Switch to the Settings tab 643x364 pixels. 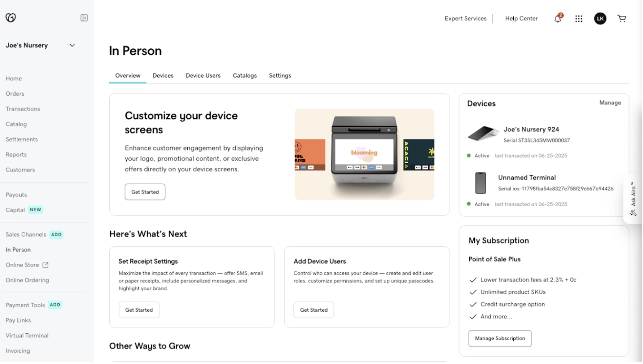(280, 76)
